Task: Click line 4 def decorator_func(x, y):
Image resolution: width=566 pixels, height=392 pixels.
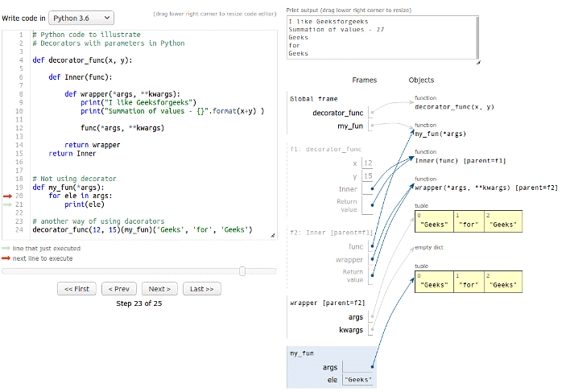Action: click(x=82, y=60)
